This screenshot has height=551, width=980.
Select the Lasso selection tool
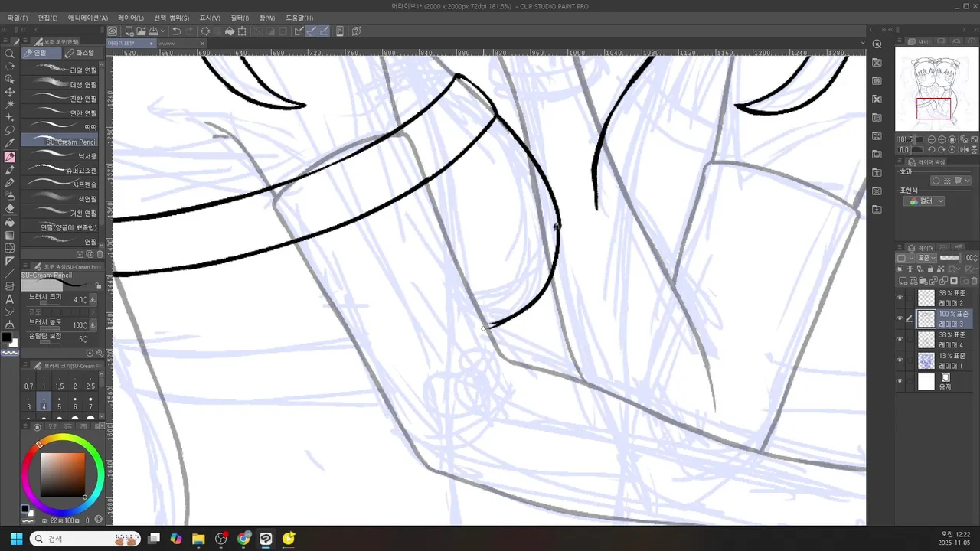click(x=10, y=130)
